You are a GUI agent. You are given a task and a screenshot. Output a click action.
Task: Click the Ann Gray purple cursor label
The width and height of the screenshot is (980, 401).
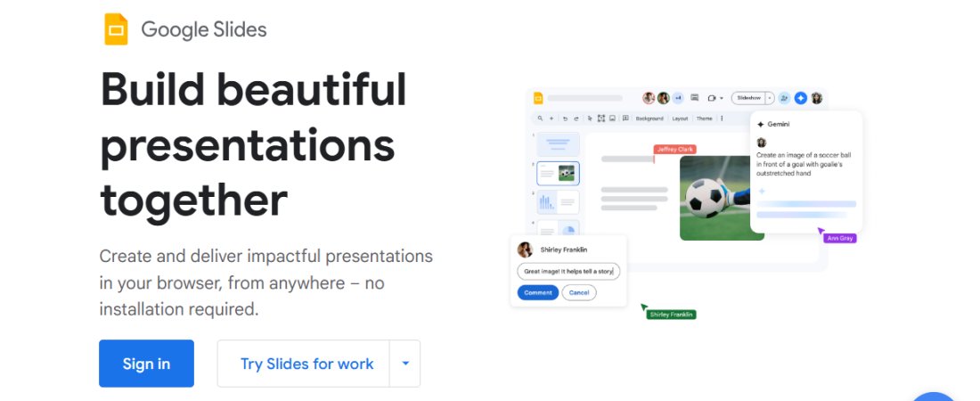pos(840,238)
